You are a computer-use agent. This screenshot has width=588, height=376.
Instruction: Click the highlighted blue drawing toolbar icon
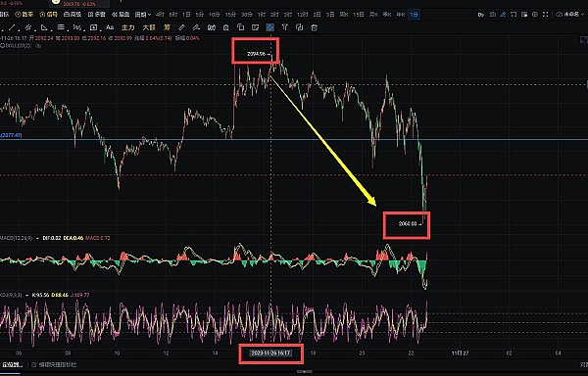269,27
